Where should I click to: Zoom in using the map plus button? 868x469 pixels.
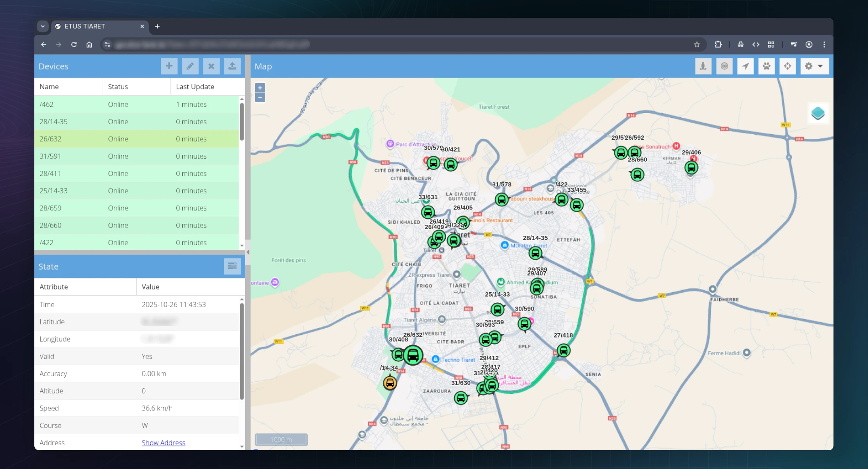[x=260, y=87]
